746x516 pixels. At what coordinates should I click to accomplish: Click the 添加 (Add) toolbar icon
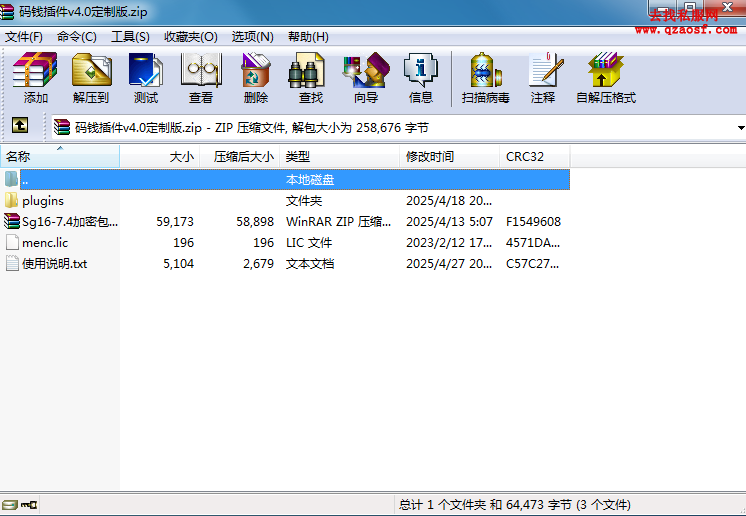click(35, 78)
